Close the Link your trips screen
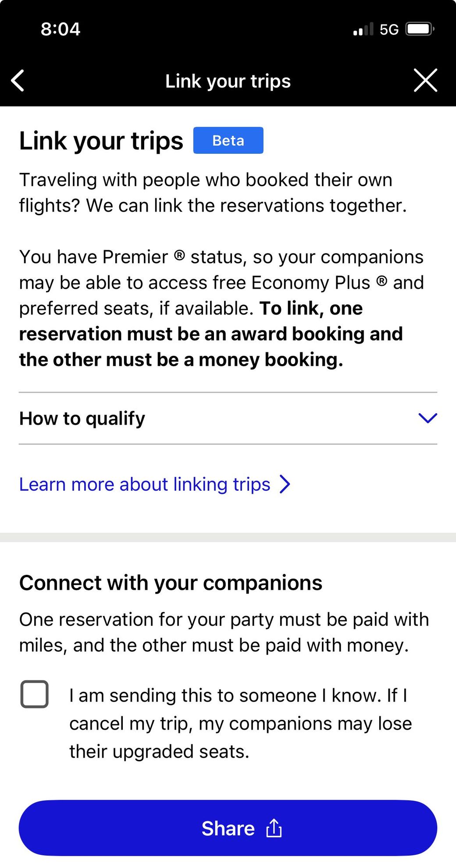Viewport: 456px width, 868px height. pyautogui.click(x=425, y=80)
